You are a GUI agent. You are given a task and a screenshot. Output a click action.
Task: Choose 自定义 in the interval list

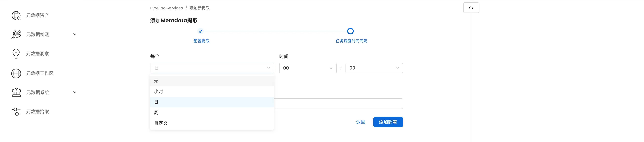click(x=161, y=123)
